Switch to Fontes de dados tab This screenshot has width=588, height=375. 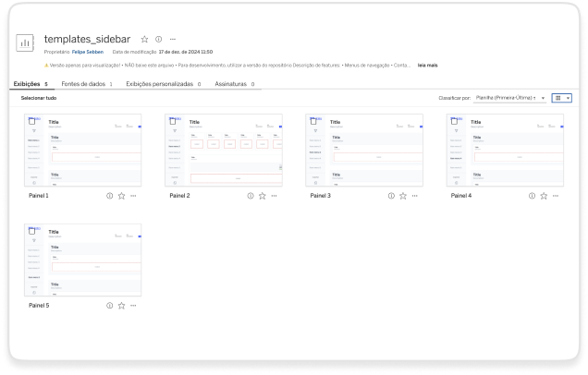pos(85,84)
